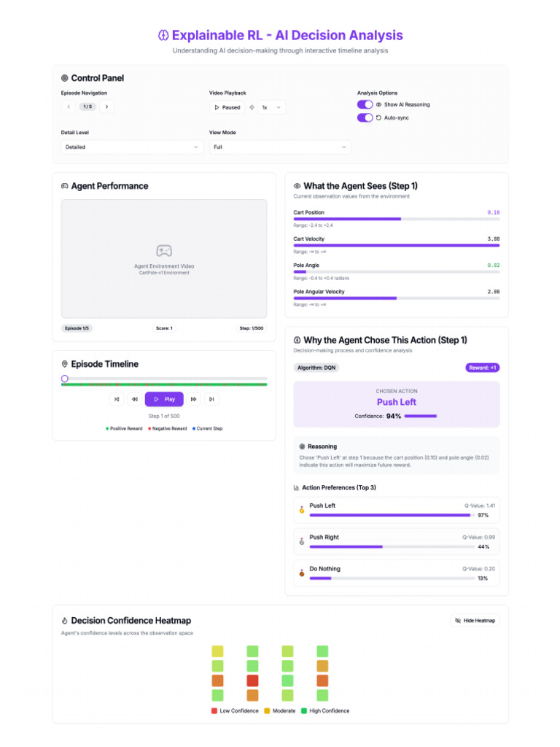Screen dimensions: 560x747
Task: Click the purple Play button
Action: pos(164,399)
